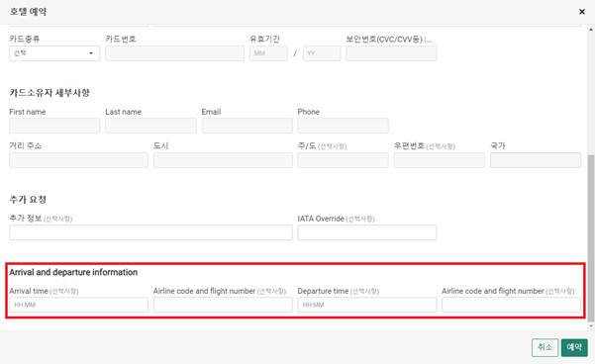Click the Arrival time HH:MM field
595x364 pixels.
[78, 305]
